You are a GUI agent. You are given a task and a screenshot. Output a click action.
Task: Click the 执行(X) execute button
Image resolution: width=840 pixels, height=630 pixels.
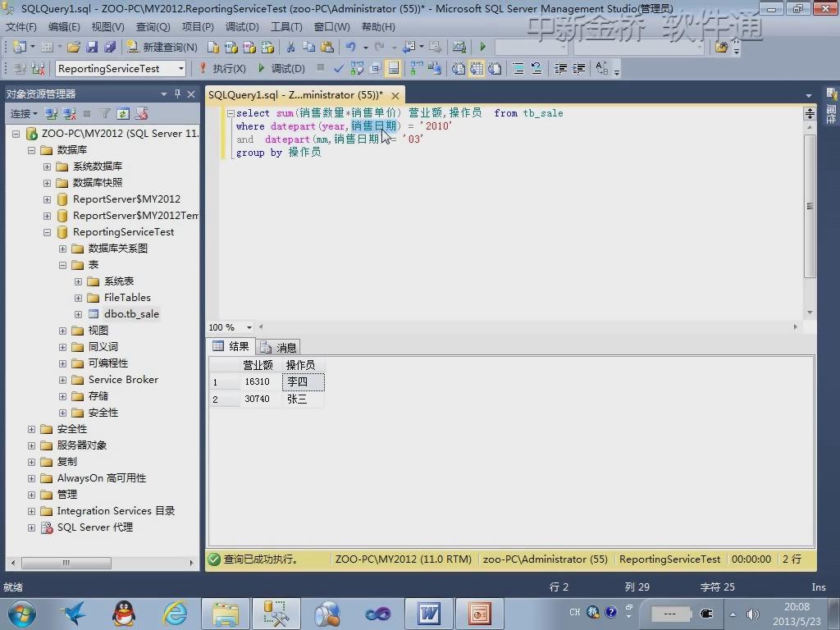[222, 69]
